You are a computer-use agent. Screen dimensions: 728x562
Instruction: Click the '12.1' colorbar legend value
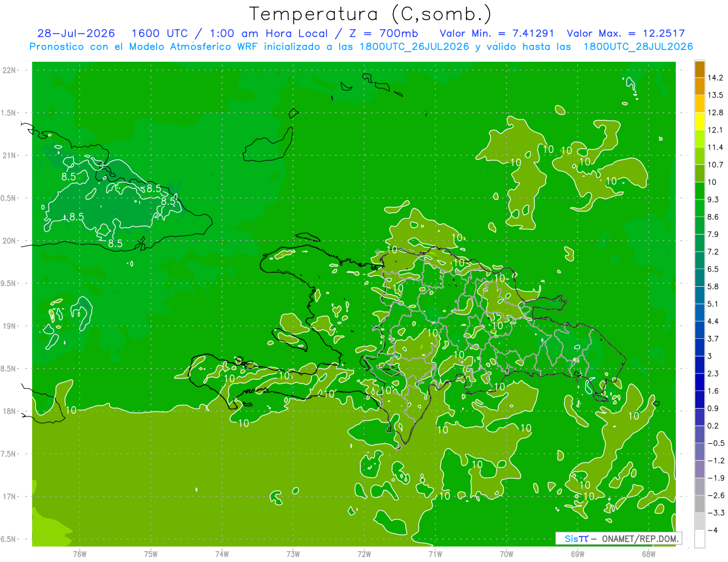click(x=715, y=130)
